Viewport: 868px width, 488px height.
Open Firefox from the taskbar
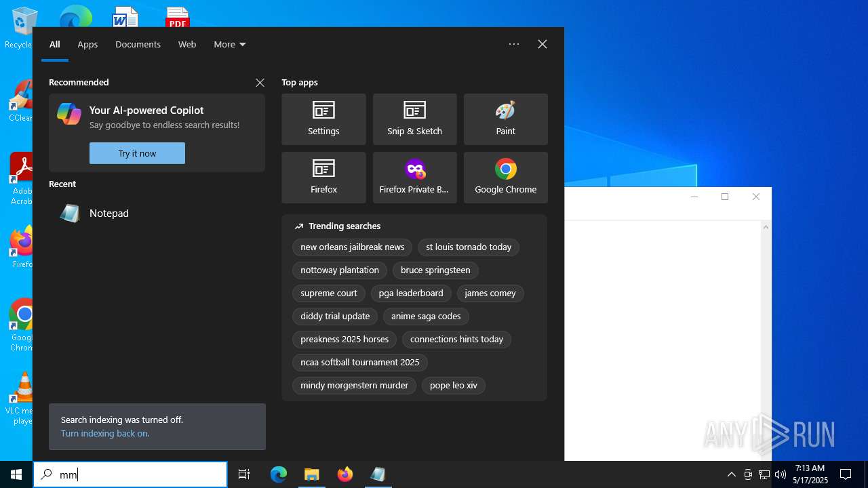click(x=344, y=474)
